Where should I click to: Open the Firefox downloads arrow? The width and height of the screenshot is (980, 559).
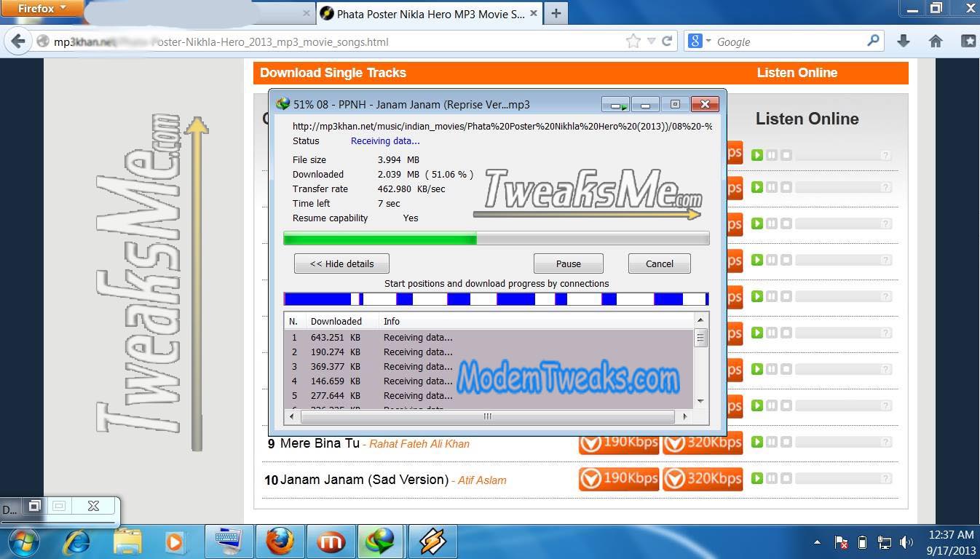904,41
